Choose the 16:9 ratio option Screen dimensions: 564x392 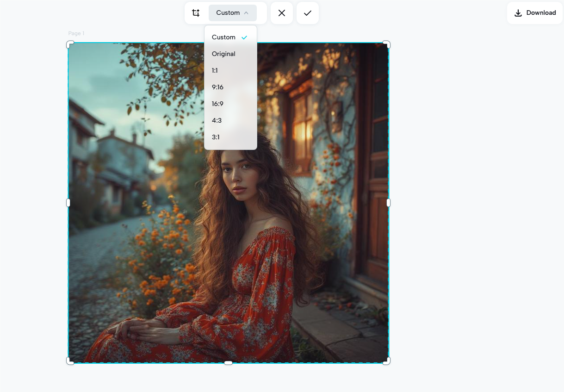click(x=218, y=104)
